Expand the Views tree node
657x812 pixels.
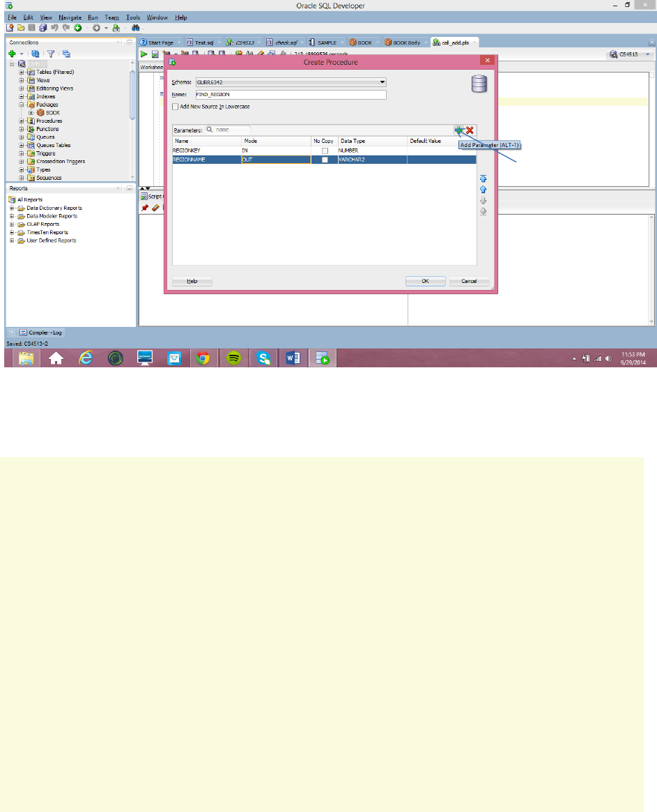coord(21,80)
